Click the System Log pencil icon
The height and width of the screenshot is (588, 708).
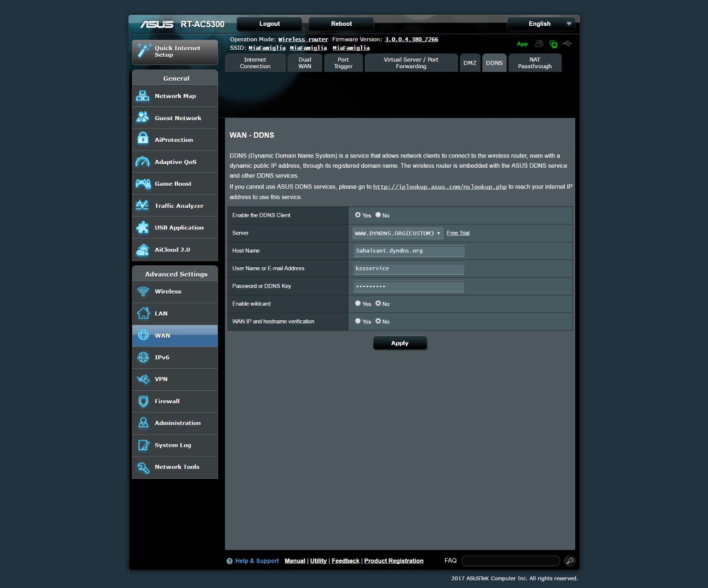coord(143,445)
